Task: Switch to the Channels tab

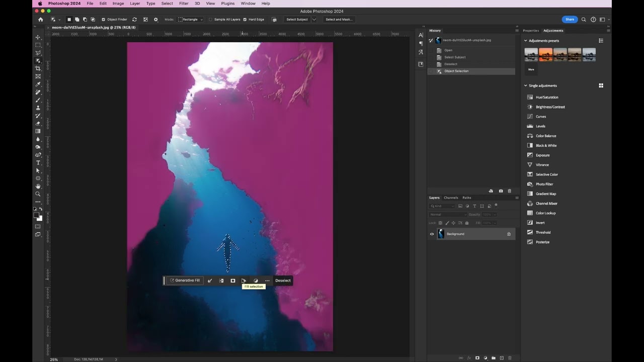Action: [451, 198]
